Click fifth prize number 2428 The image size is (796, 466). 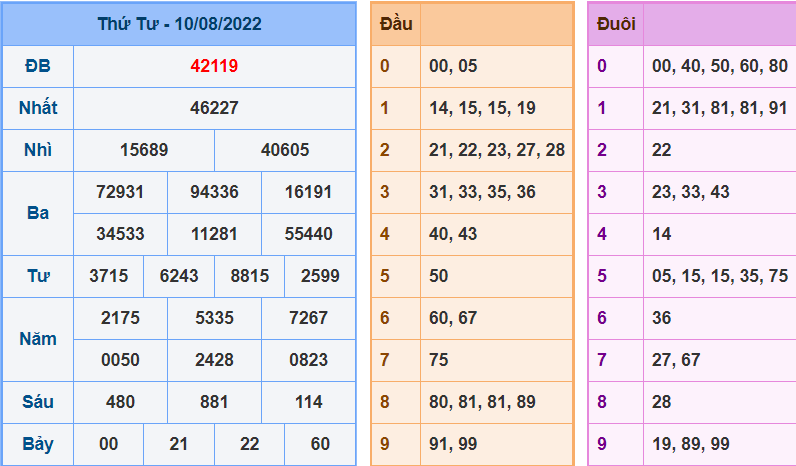tap(214, 360)
